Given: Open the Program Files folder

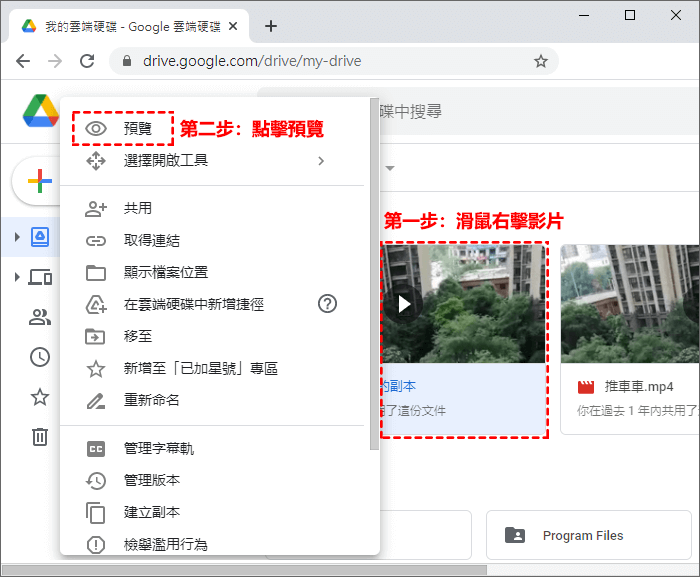Looking at the screenshot, I should (x=582, y=535).
